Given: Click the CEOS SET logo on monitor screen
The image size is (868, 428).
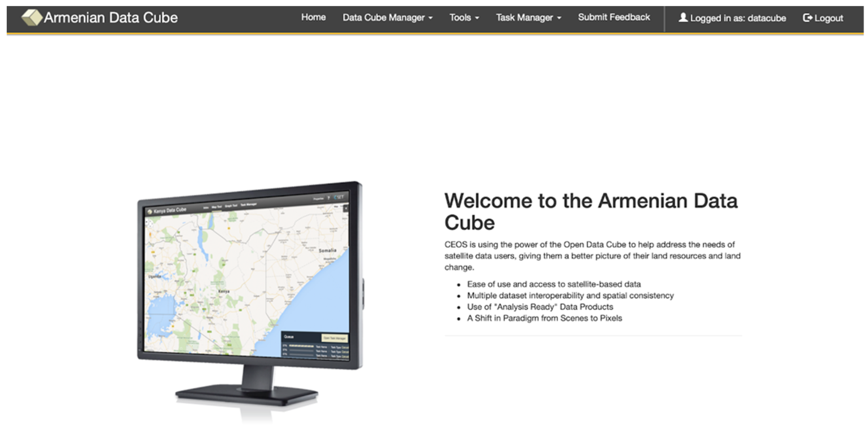Looking at the screenshot, I should (x=339, y=197).
